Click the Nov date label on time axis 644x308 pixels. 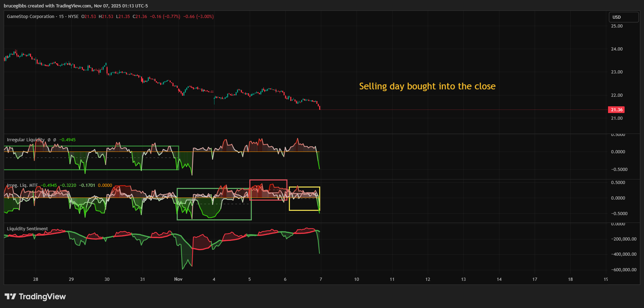[x=178, y=279]
